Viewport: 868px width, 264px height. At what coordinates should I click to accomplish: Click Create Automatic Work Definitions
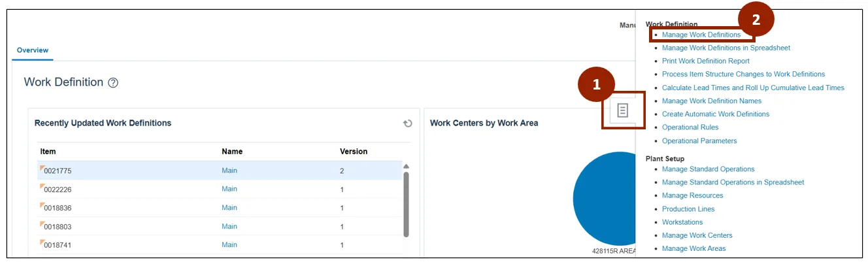pos(715,114)
